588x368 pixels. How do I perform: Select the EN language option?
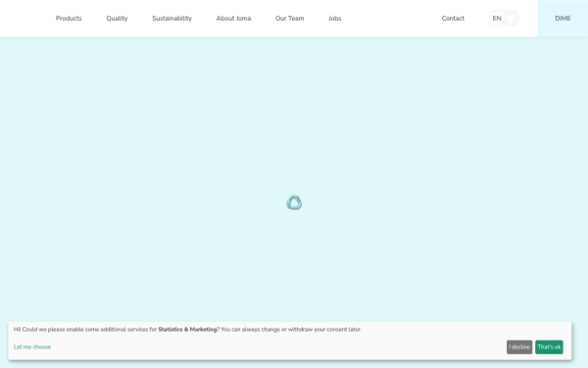[497, 19]
